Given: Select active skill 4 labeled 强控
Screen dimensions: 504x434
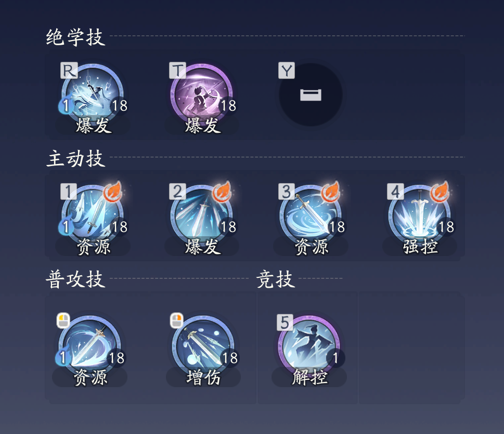Looking at the screenshot, I should point(419,216).
